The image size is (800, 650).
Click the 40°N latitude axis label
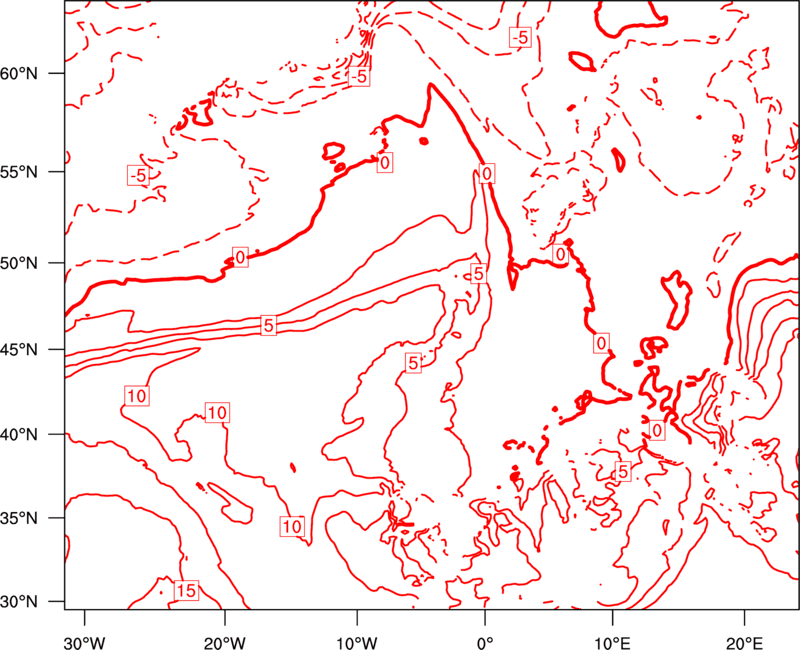[18, 435]
